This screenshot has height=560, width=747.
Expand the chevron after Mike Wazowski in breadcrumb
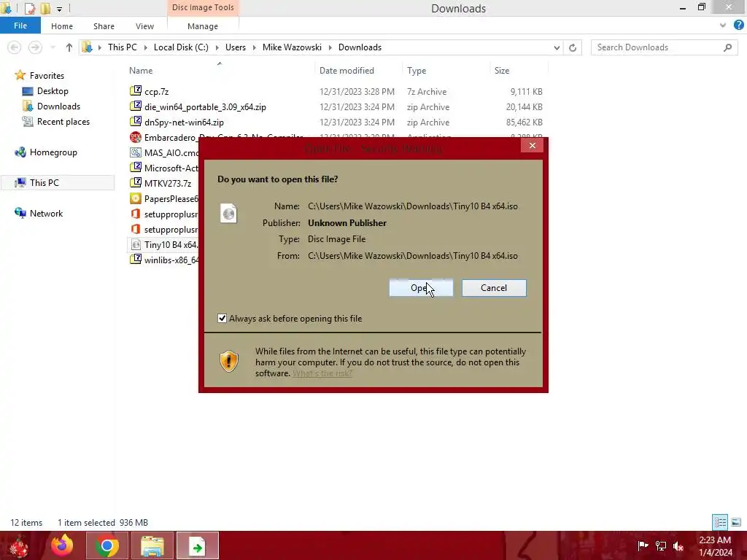[330, 47]
